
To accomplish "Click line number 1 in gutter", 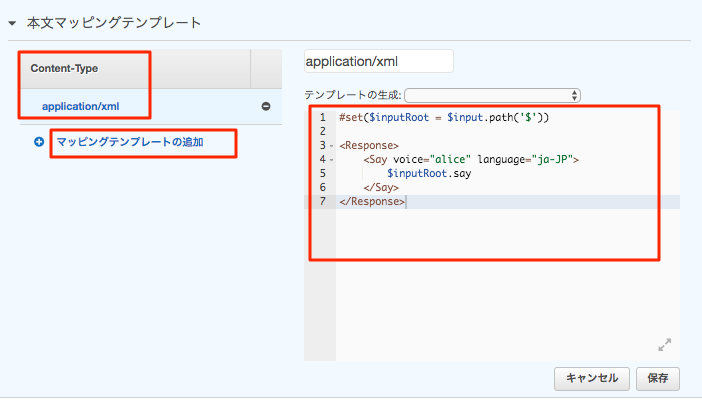I will (x=322, y=118).
